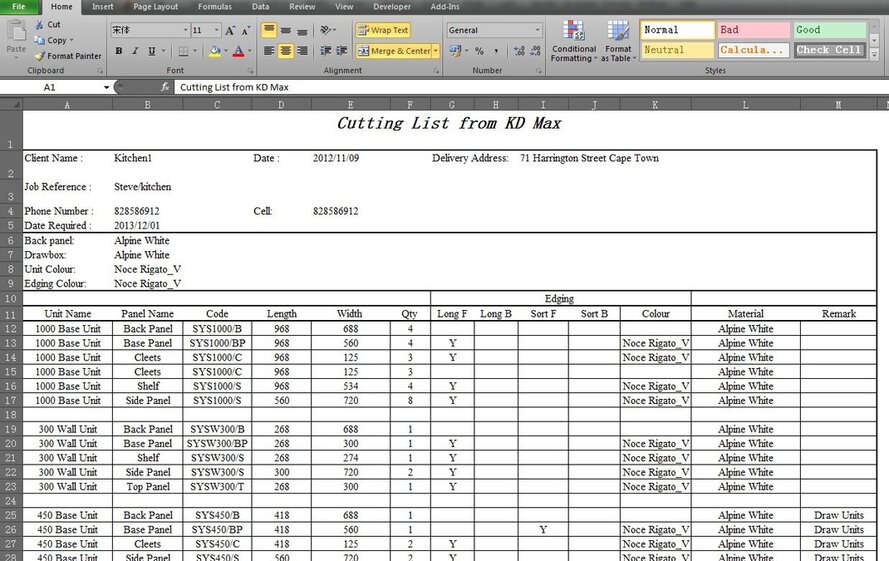Click the formula bar text field
The width and height of the screenshot is (889, 561).
point(530,87)
